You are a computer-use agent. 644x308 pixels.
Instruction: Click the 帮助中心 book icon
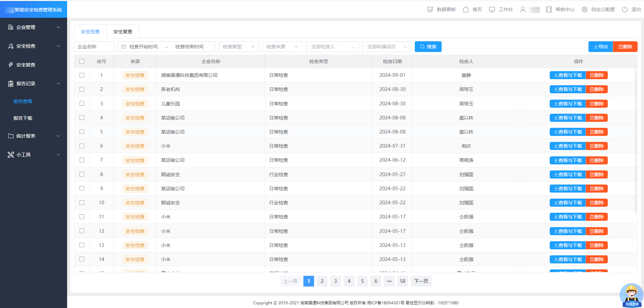tap(549, 9)
